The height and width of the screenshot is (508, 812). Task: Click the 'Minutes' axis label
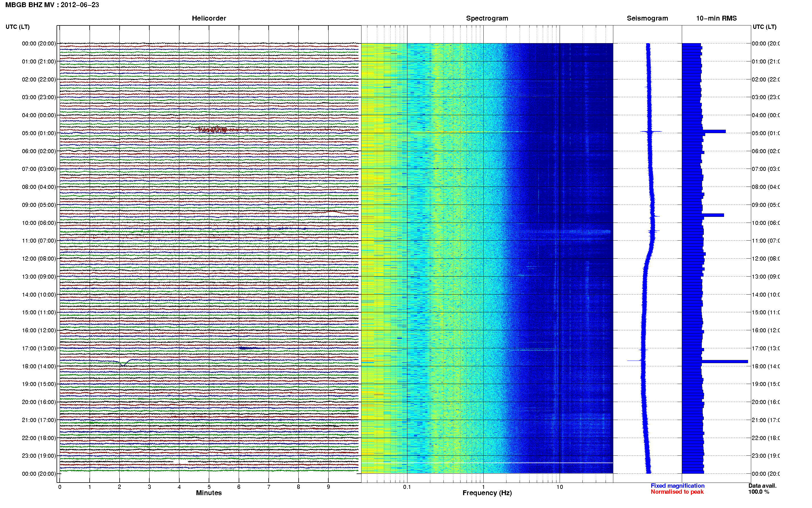209,493
